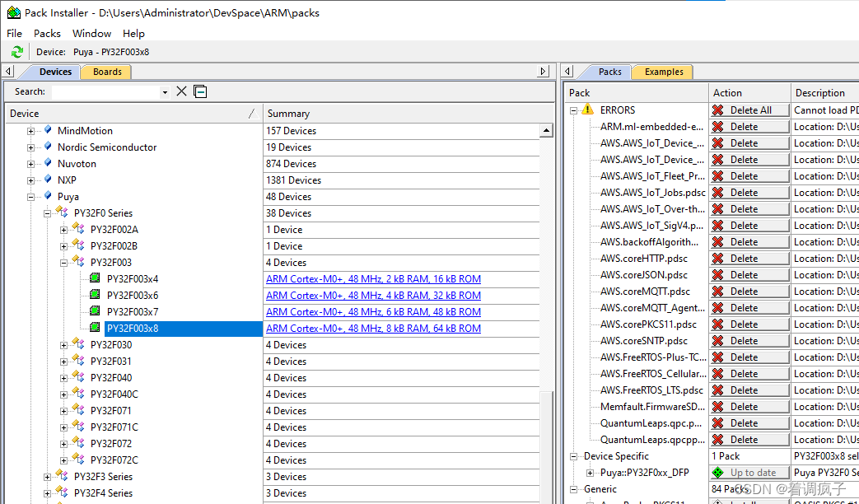The image size is (859, 504).
Task: Select the Packs tab
Action: 609,72
